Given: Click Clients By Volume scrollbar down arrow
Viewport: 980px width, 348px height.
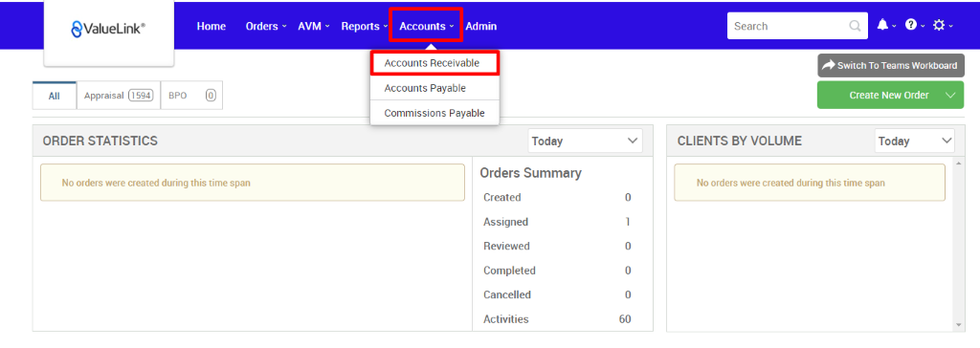Looking at the screenshot, I should click(959, 325).
